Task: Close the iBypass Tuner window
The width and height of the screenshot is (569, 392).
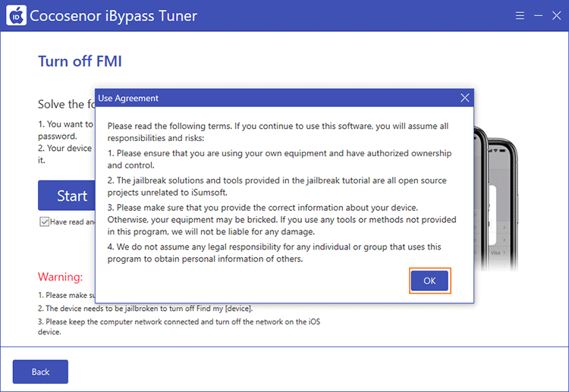Action: point(556,16)
